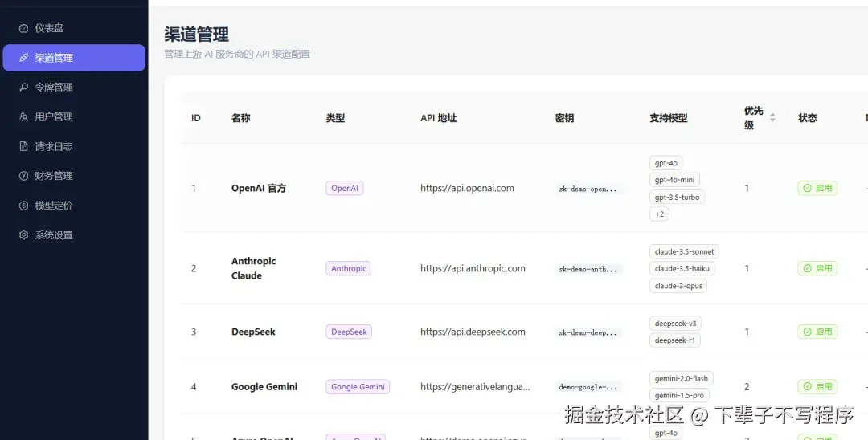
Task: Click the claude-3.5-sonnet model tag
Action: [x=684, y=251]
